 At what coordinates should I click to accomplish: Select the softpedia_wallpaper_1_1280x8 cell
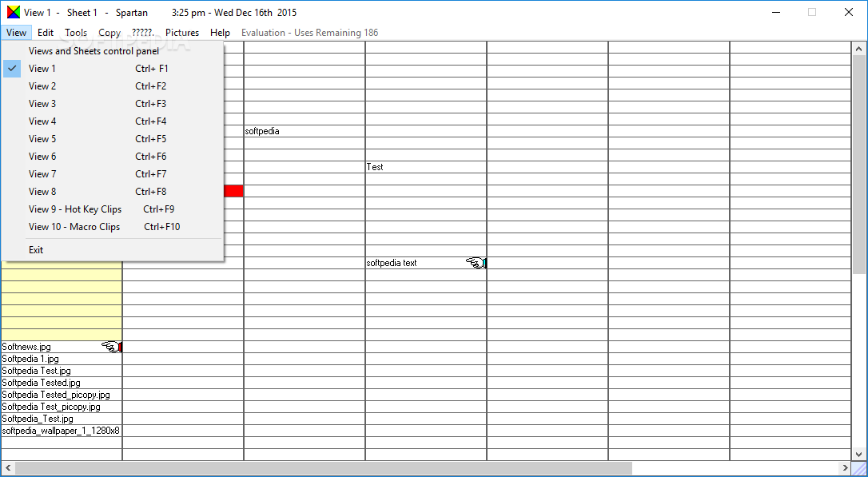tap(62, 431)
